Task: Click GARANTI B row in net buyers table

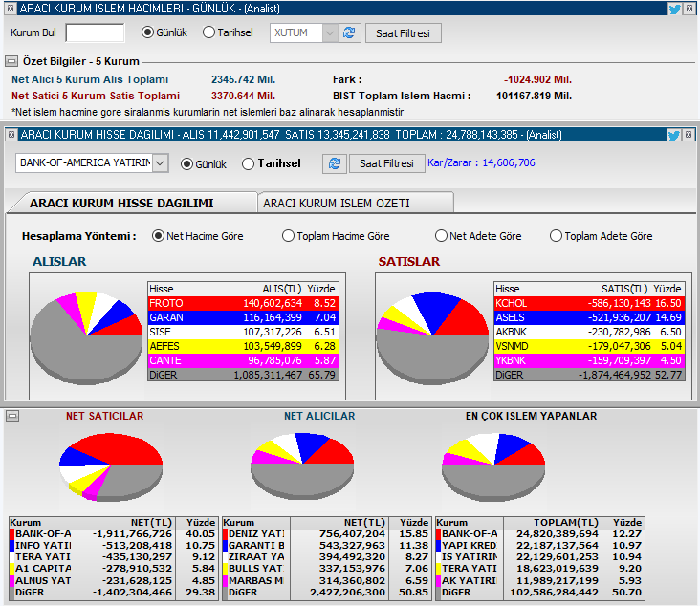Action: pyautogui.click(x=327, y=546)
